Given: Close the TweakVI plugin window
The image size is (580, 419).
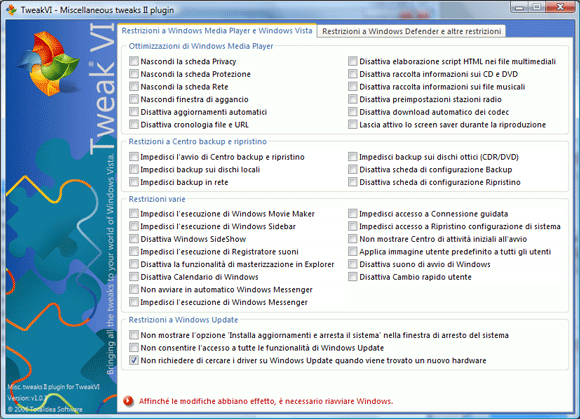Looking at the screenshot, I should [x=560, y=7].
